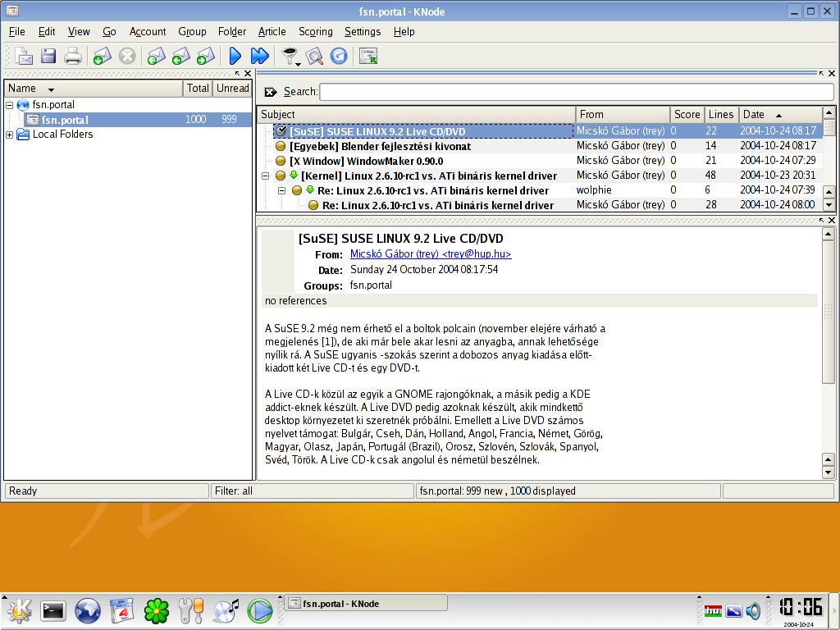Jump to next unread thread (double blue triangles)

[260, 56]
